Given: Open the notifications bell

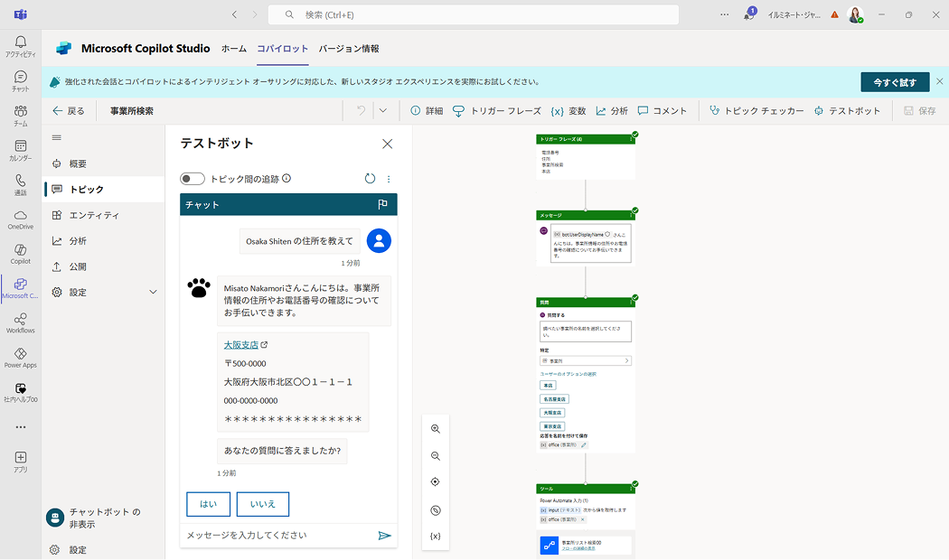Looking at the screenshot, I should coord(748,14).
